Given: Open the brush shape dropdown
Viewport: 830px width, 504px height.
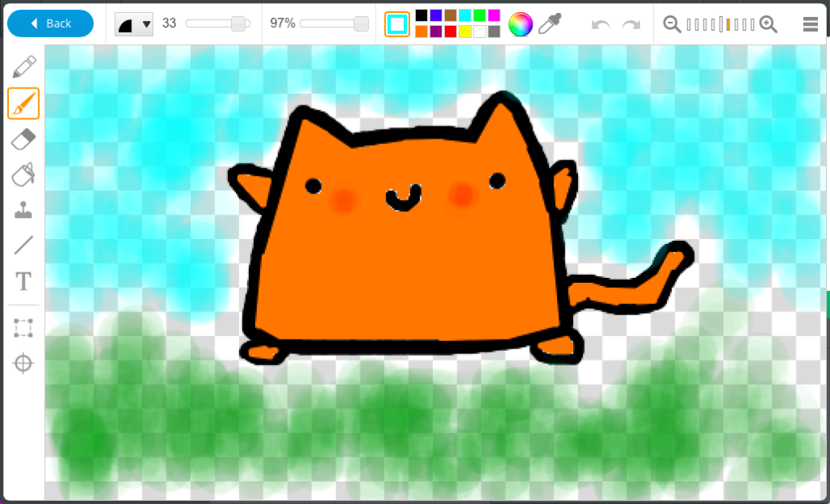Looking at the screenshot, I should [134, 23].
